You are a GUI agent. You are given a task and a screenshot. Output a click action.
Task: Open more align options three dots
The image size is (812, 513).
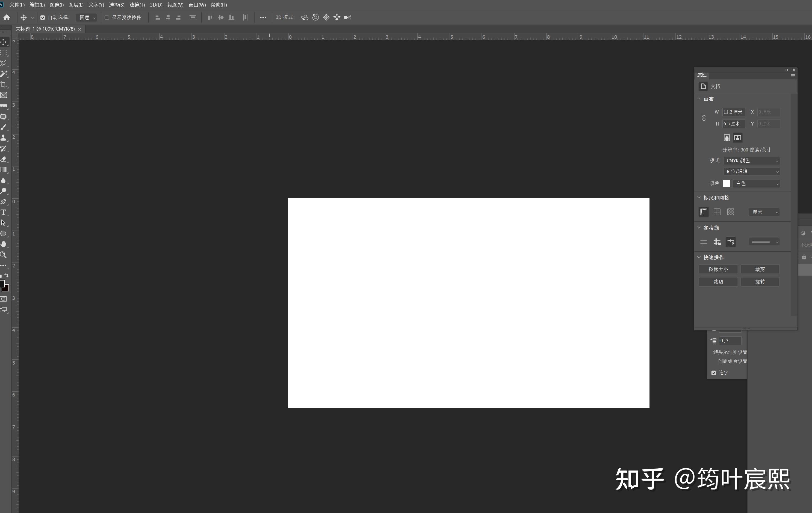point(263,17)
